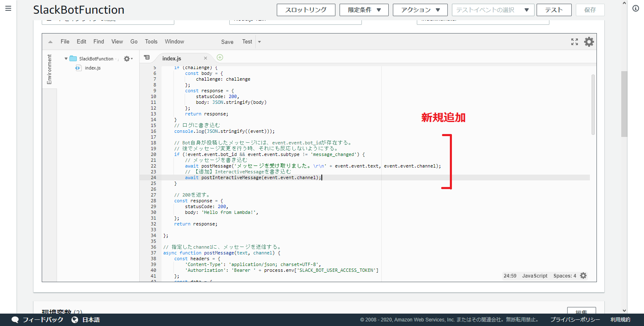644x326 pixels.
Task: Click line number 37 in gutter
Action: pyautogui.click(x=153, y=253)
